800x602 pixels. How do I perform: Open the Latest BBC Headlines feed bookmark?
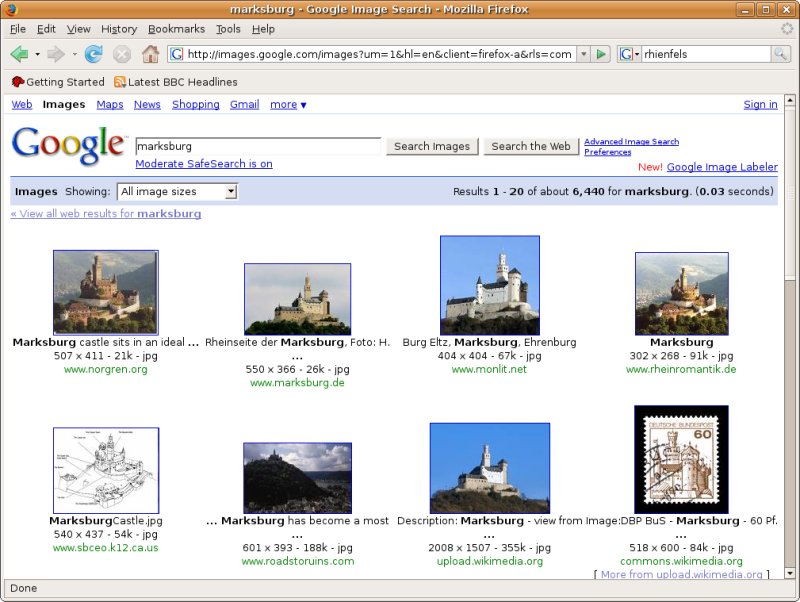[176, 82]
